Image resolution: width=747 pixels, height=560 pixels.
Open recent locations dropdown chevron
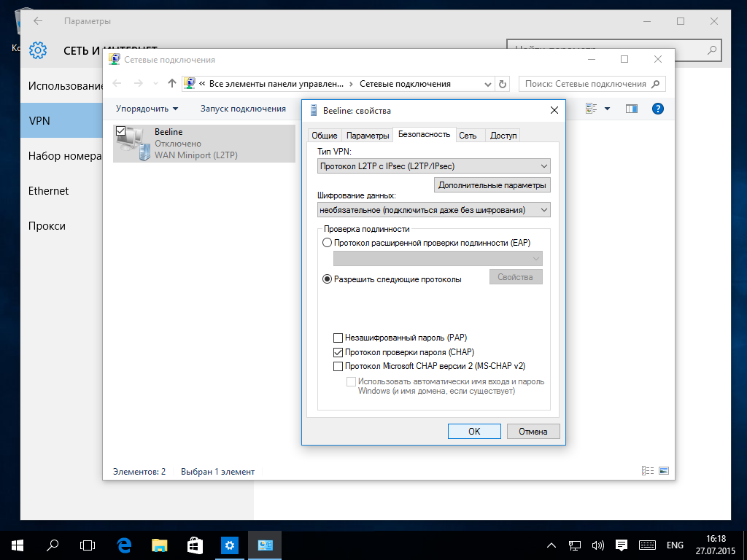point(155,84)
